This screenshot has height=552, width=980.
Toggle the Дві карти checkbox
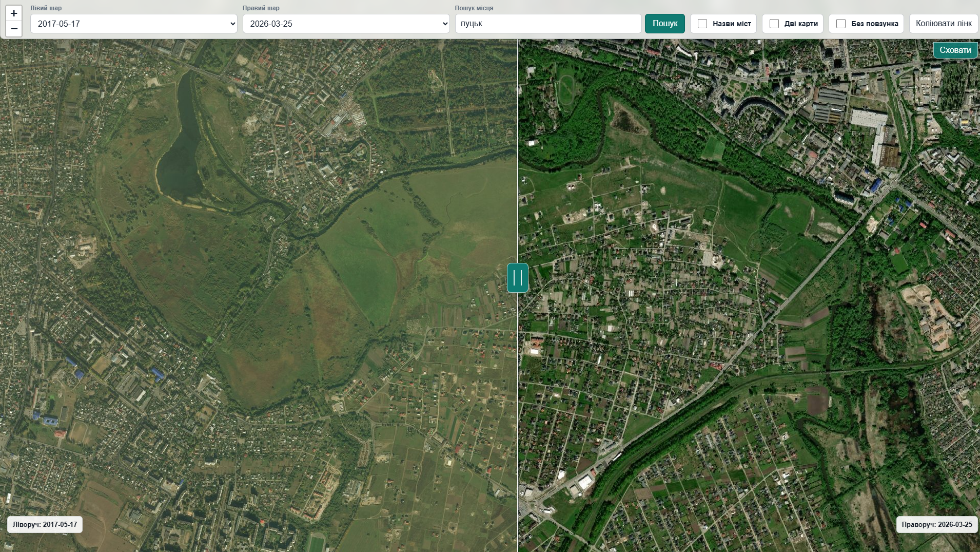[774, 24]
